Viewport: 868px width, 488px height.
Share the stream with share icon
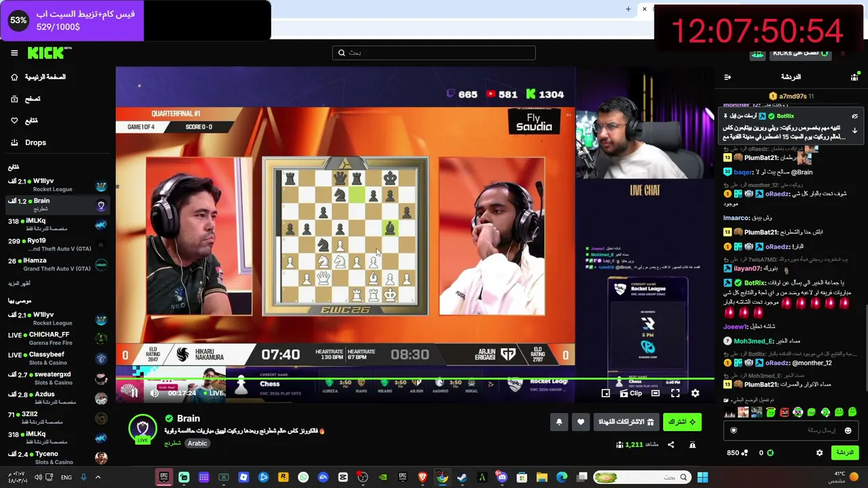point(671,445)
